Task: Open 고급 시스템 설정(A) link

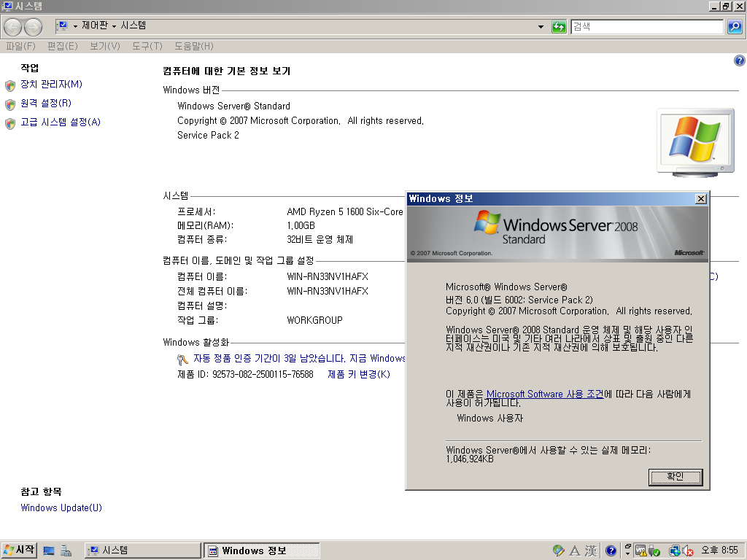Action: click(x=61, y=122)
